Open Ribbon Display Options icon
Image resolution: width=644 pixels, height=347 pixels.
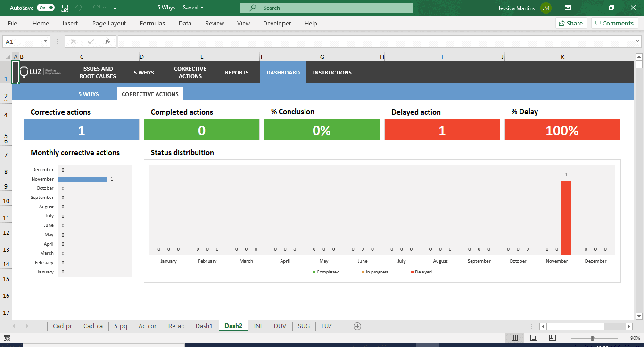568,8
